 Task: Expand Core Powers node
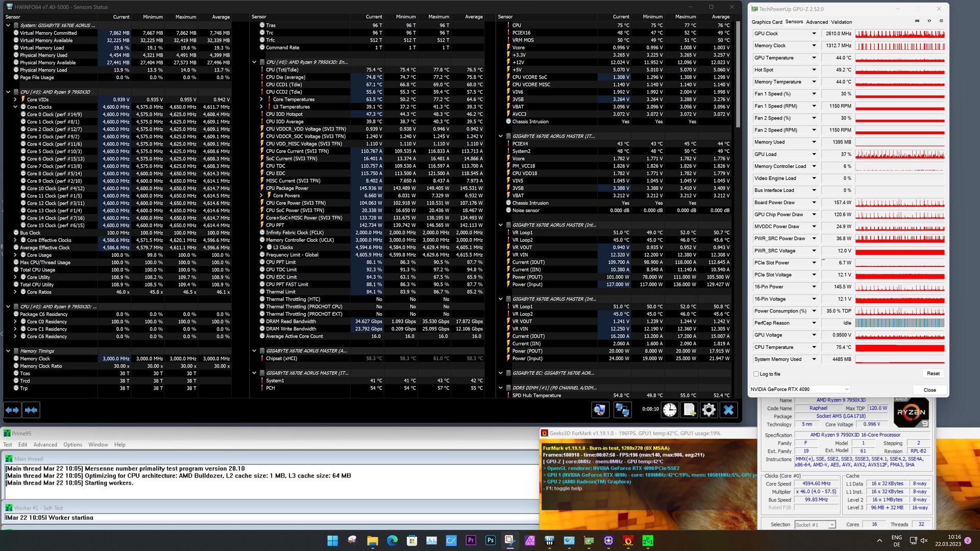click(261, 195)
